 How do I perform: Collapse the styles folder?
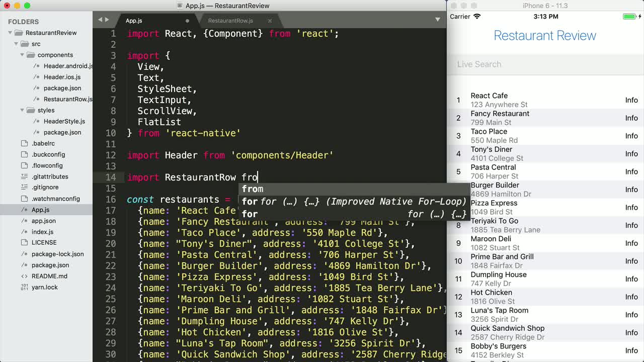click(x=22, y=110)
